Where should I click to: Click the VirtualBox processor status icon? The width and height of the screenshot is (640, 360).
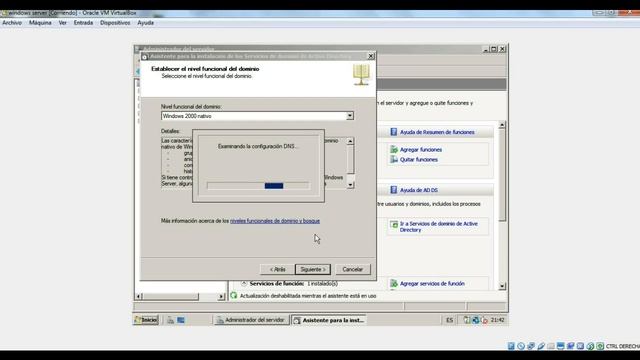click(x=580, y=346)
